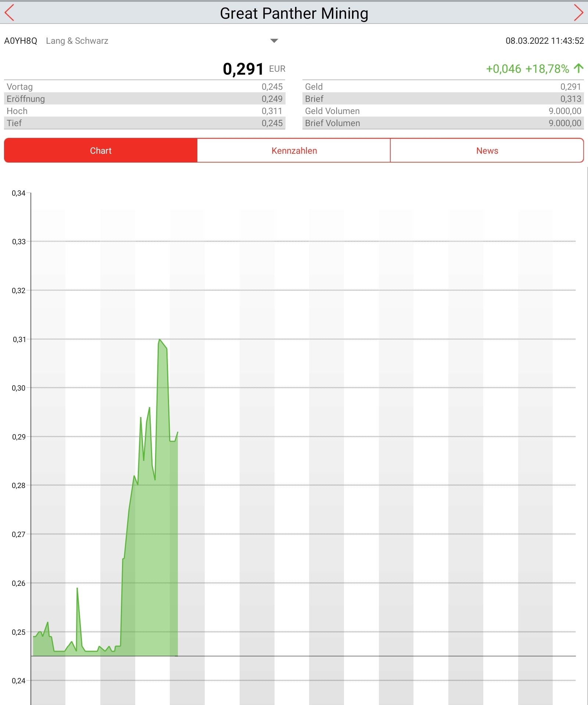Click the Great Panther Mining title
This screenshot has width=588, height=705.
coord(294,14)
